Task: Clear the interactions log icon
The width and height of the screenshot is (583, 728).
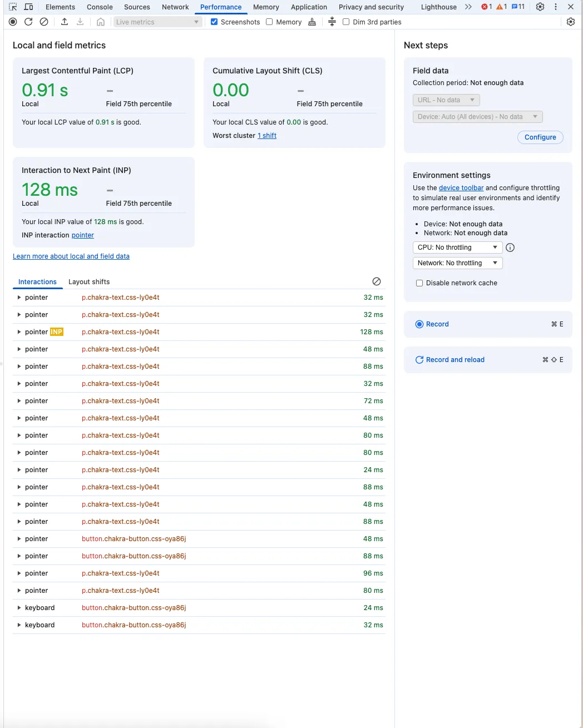Action: point(377,281)
